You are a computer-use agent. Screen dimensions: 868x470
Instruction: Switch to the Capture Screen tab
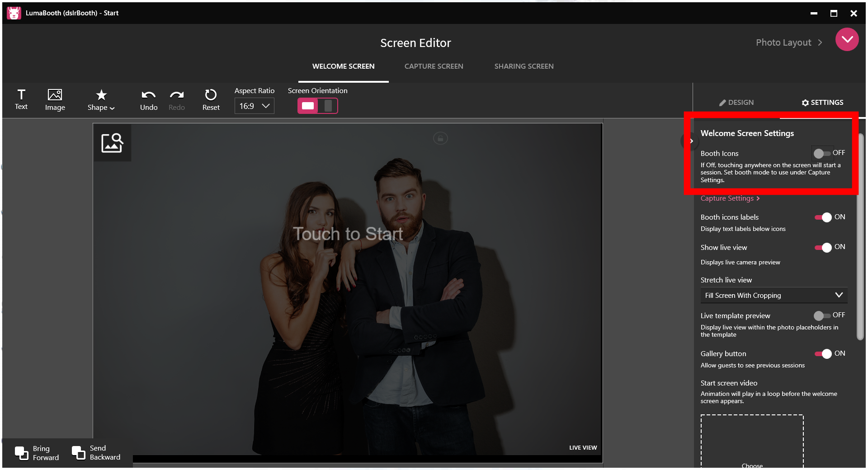[434, 66]
